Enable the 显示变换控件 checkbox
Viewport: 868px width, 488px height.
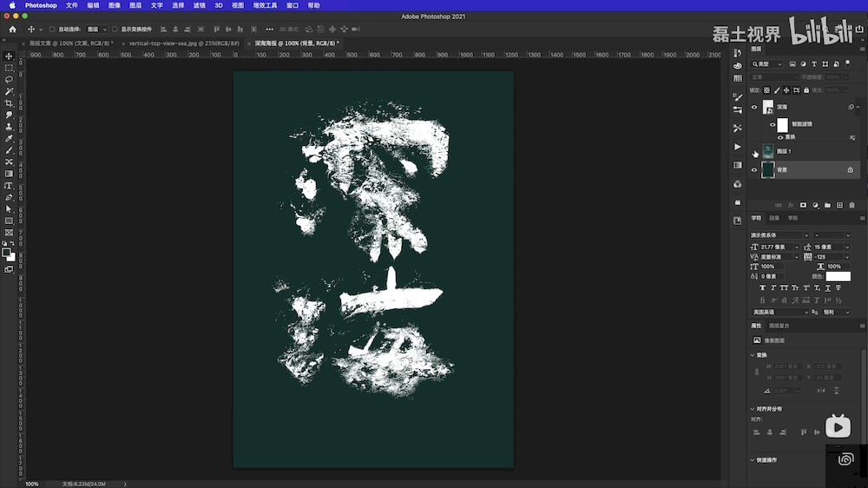(x=115, y=30)
